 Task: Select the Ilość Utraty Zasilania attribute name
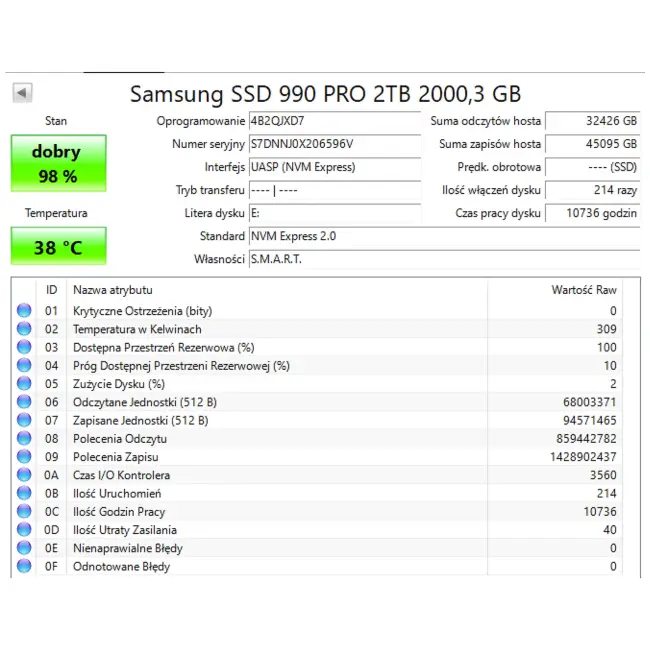point(125,530)
